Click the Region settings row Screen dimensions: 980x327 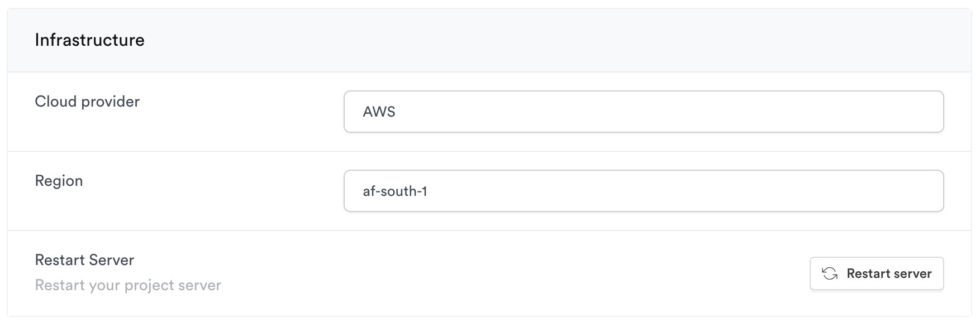pos(489,191)
